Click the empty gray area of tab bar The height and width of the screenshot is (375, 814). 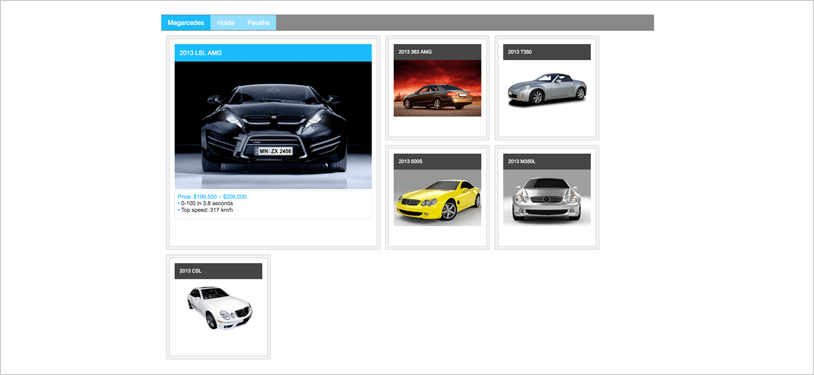[465, 23]
